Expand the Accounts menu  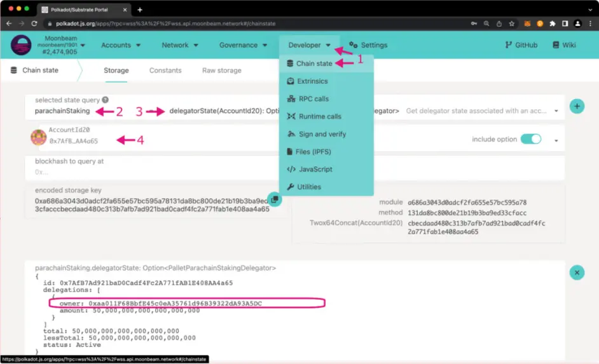pyautogui.click(x=121, y=45)
